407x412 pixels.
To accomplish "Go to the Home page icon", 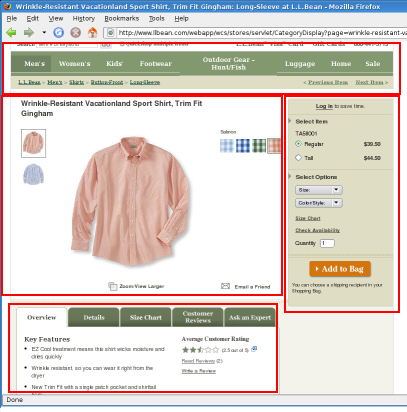I will [92, 32].
